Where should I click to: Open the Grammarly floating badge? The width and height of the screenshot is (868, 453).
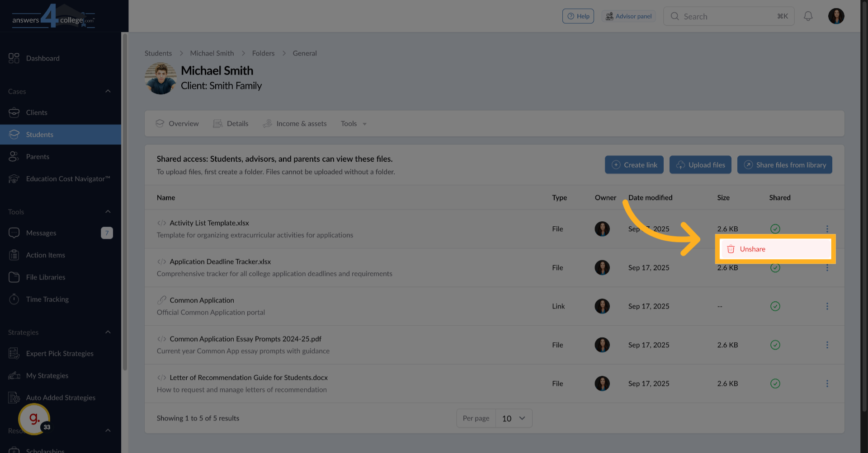(x=34, y=419)
